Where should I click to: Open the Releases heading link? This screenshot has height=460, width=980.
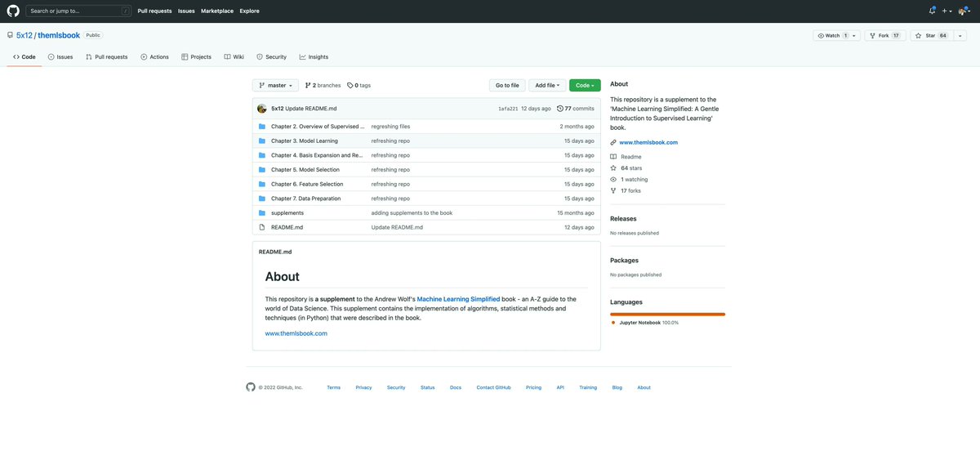[x=623, y=219]
